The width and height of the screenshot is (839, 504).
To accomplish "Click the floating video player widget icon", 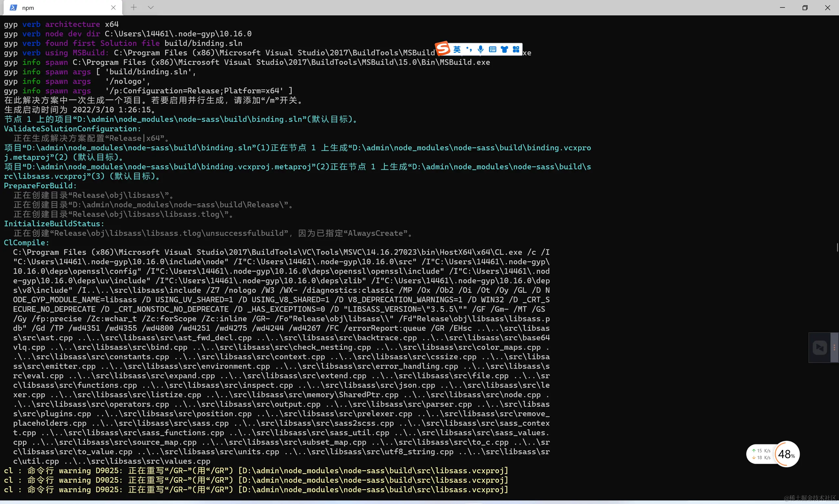I will tap(820, 347).
